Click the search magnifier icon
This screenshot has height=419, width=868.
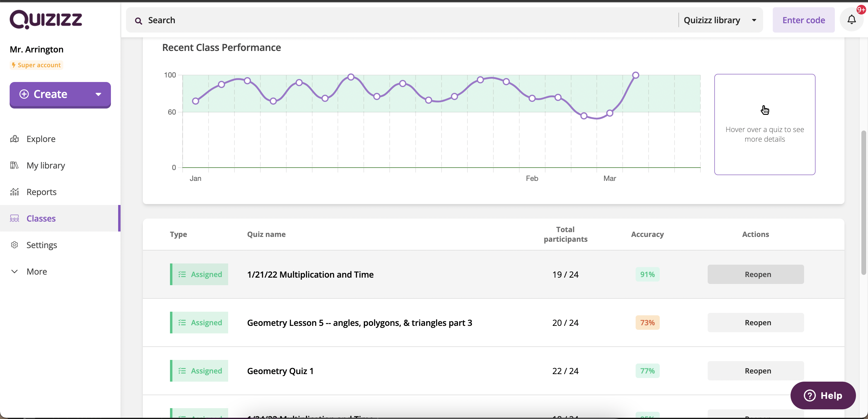[x=138, y=21]
